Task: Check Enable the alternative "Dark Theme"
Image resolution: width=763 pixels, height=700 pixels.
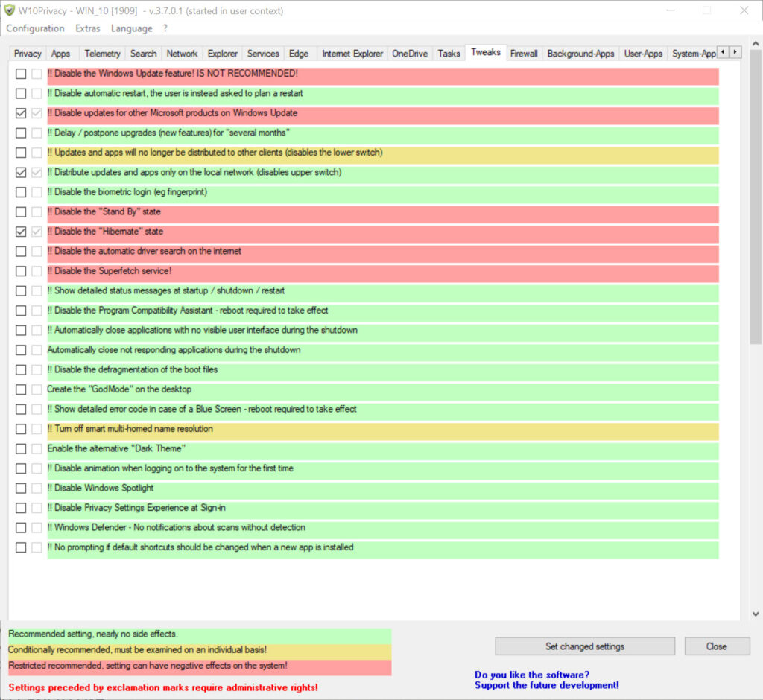Action: (x=21, y=448)
